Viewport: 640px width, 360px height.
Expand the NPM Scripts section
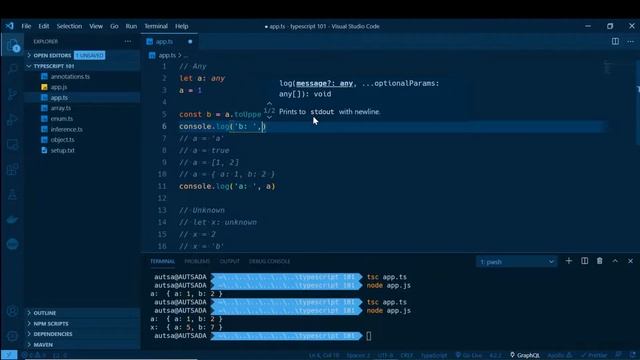click(82, 324)
